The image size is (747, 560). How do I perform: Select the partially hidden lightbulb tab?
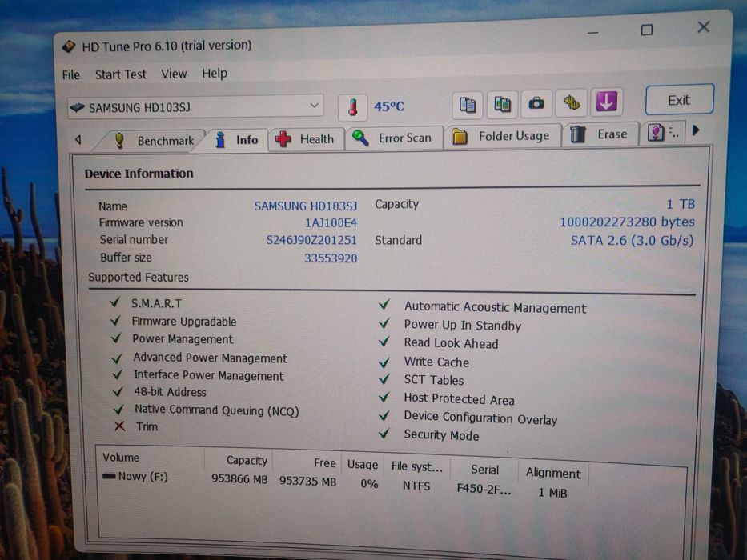click(x=663, y=133)
